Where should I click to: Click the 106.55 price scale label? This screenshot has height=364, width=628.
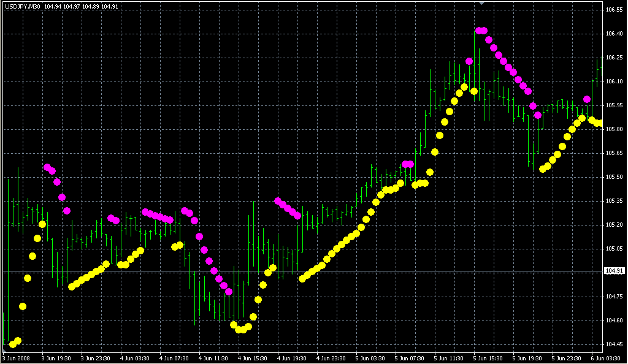(x=614, y=10)
